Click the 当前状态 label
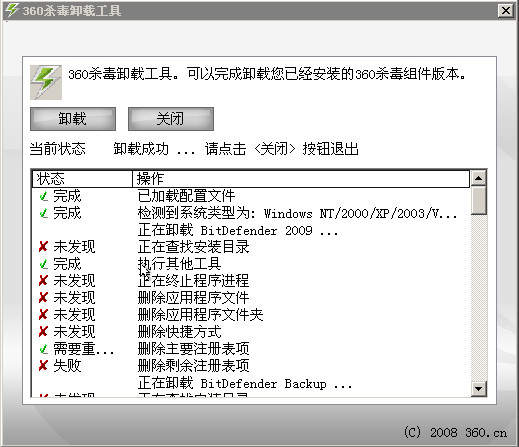The image size is (519, 447). pos(58,149)
